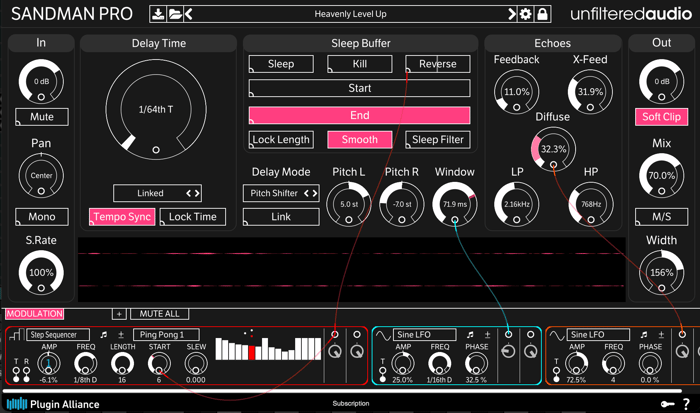Toggle the padlock icon in preset bar

(x=542, y=14)
